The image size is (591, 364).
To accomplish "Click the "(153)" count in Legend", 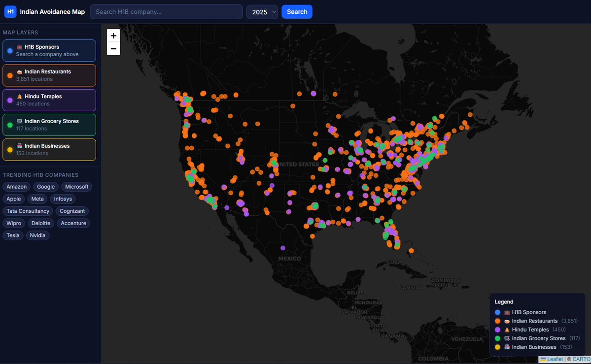I will pyautogui.click(x=566, y=347).
